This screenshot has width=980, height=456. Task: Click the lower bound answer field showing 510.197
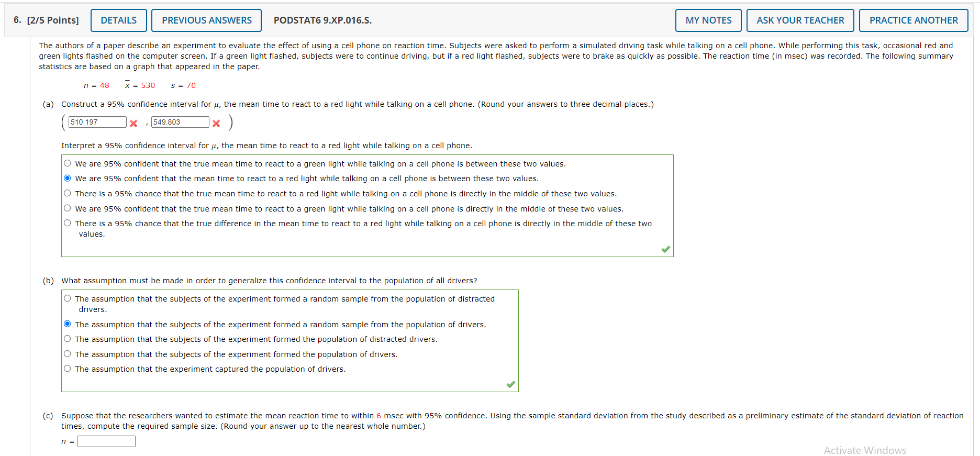[97, 121]
